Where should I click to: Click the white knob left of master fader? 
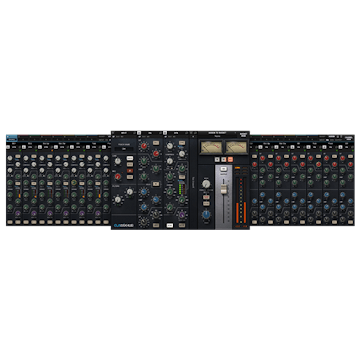[206, 184]
